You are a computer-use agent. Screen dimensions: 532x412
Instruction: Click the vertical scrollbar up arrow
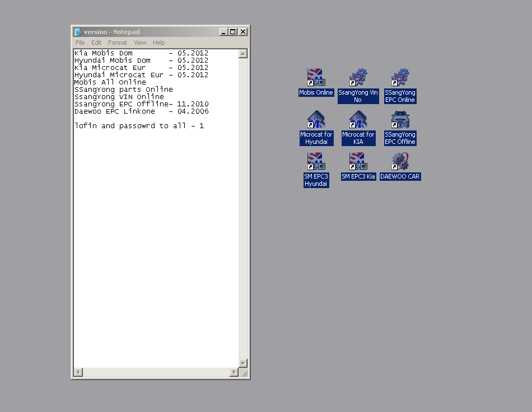tap(243, 54)
